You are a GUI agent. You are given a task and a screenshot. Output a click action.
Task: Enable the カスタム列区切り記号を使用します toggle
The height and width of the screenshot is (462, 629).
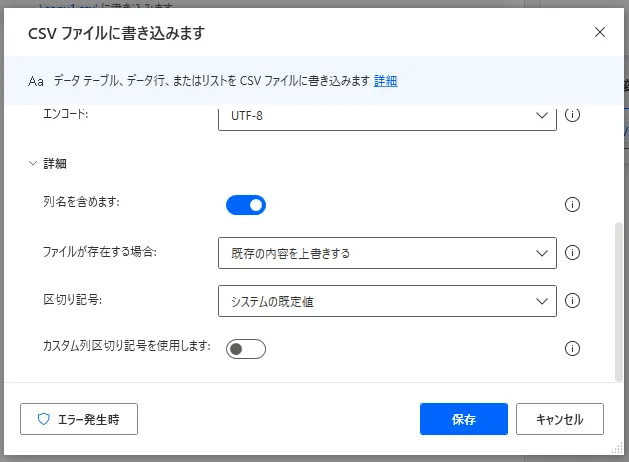(246, 349)
